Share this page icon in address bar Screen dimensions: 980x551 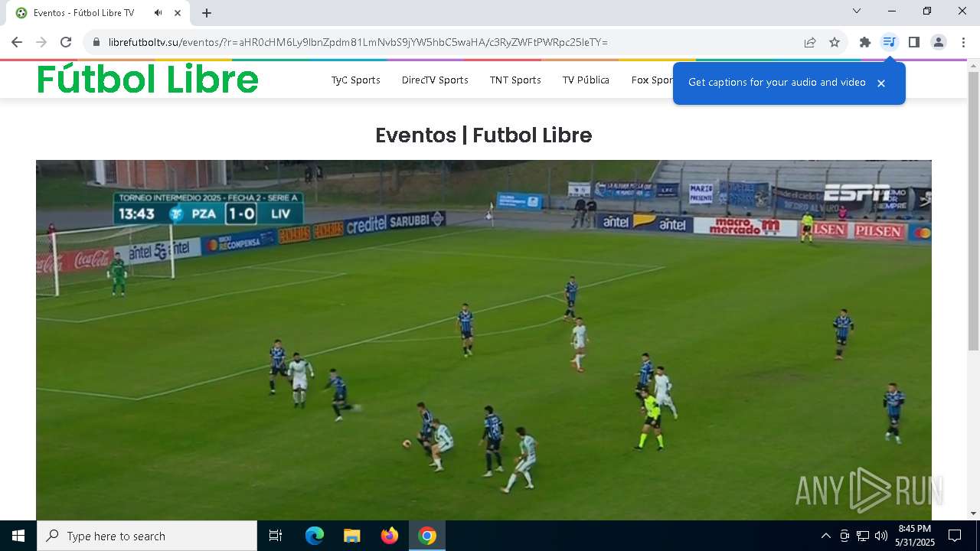(810, 42)
